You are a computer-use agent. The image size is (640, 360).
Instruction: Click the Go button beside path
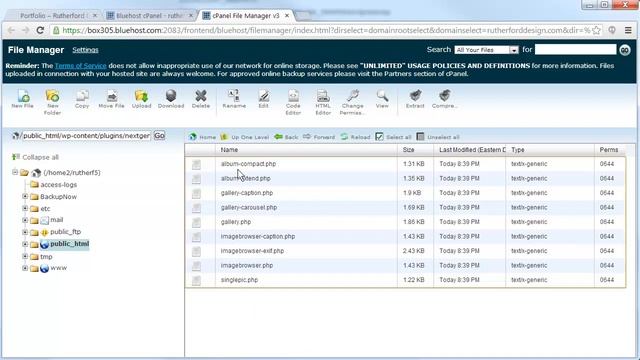click(159, 136)
